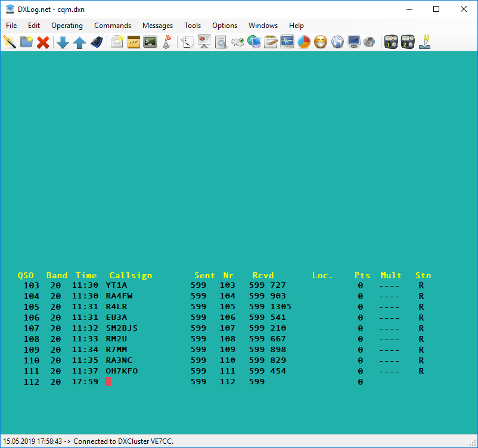Click the yellow antenna probe icon

pyautogui.click(x=425, y=42)
